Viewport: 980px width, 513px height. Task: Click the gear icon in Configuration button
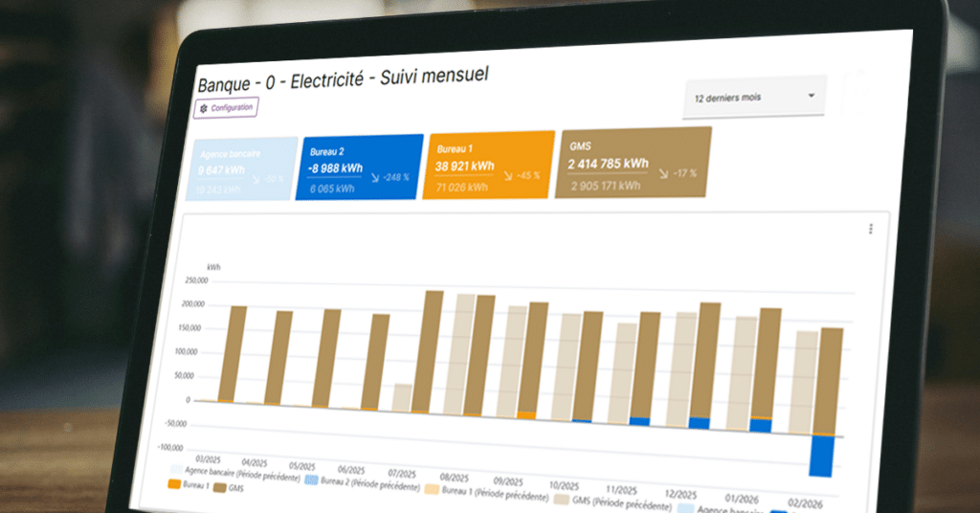click(x=204, y=109)
